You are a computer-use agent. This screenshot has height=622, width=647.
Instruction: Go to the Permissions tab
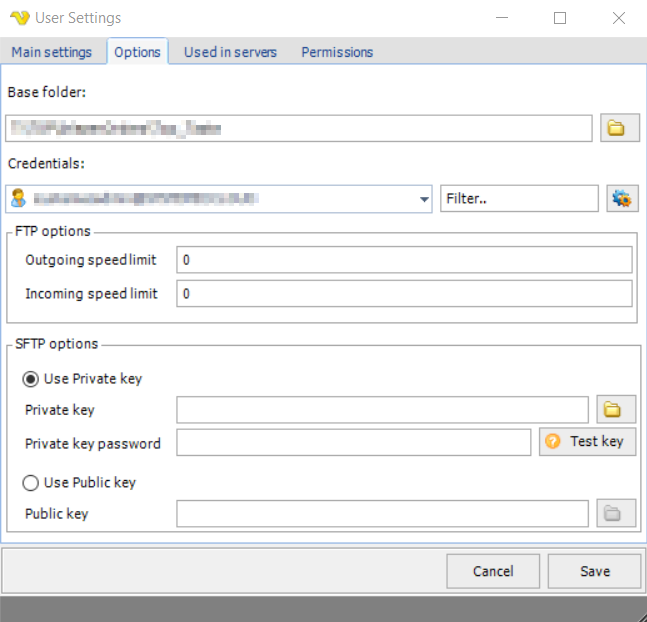(337, 52)
